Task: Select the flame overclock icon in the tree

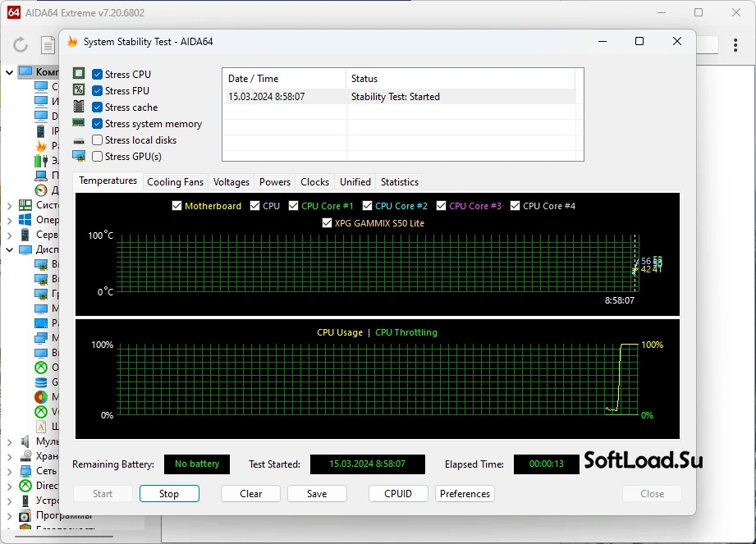Action: [x=41, y=145]
